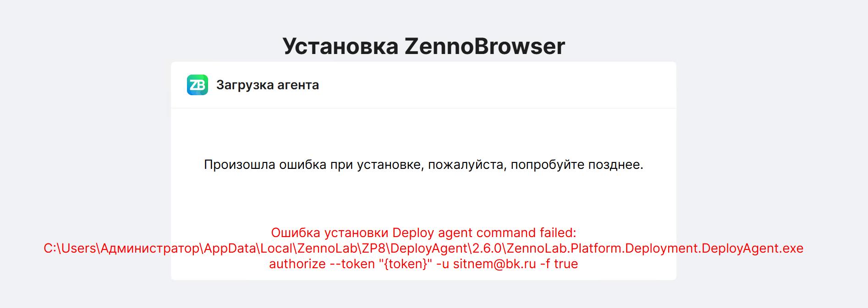Click the "ZennoLab.Platform.Deployment.DeployAgent.exe" file name
Viewport: 868px width, 308px height.
pyautogui.click(x=654, y=249)
